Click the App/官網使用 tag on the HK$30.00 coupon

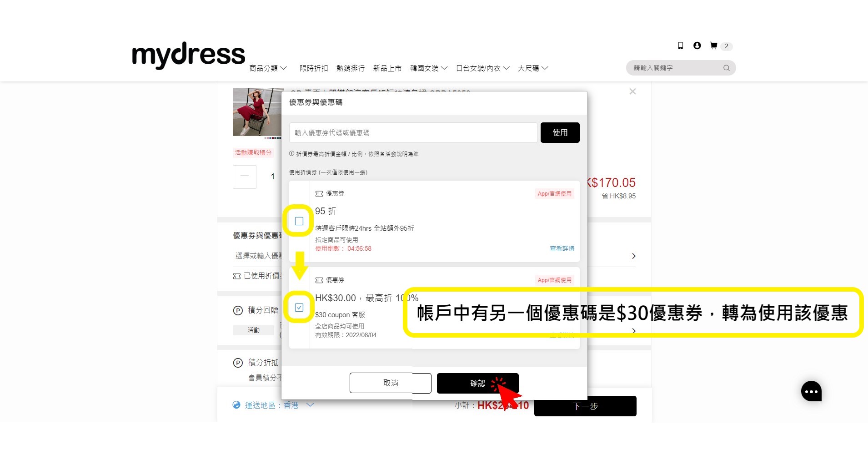pyautogui.click(x=554, y=280)
